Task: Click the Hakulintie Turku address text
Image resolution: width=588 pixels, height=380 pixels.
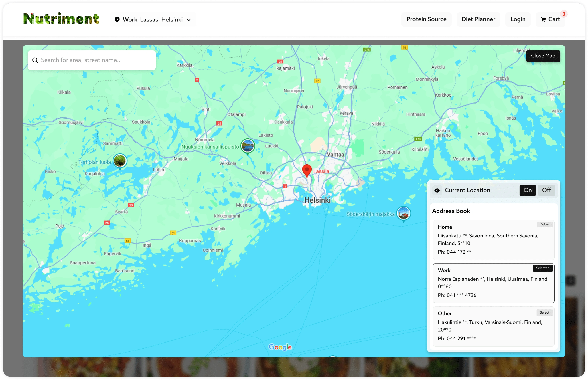Action: [490, 326]
